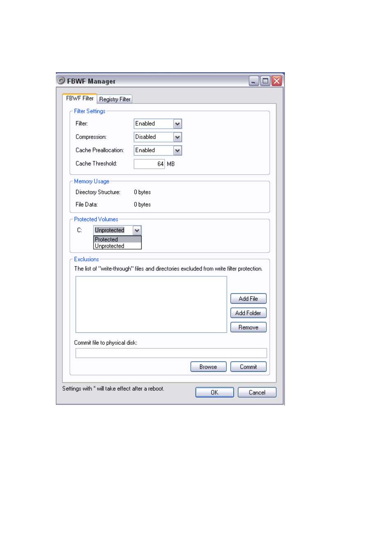The image size is (392, 554).
Task: Click inside the exclusions list box
Action: [151, 304]
